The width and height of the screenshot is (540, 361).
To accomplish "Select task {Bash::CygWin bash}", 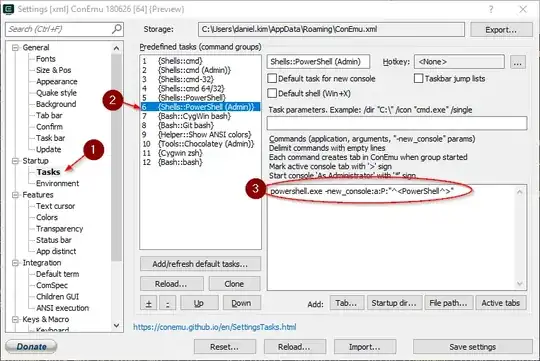I will pyautogui.click(x=200, y=116).
